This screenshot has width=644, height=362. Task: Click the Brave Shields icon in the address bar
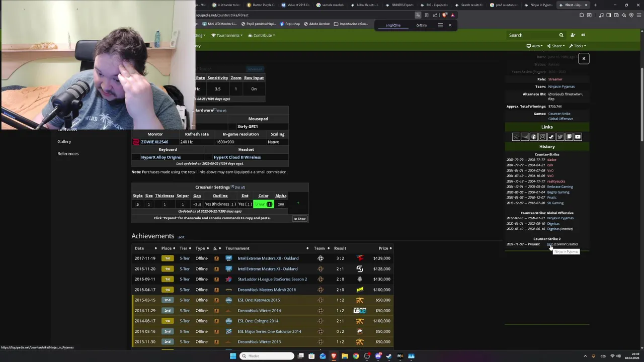click(x=444, y=15)
